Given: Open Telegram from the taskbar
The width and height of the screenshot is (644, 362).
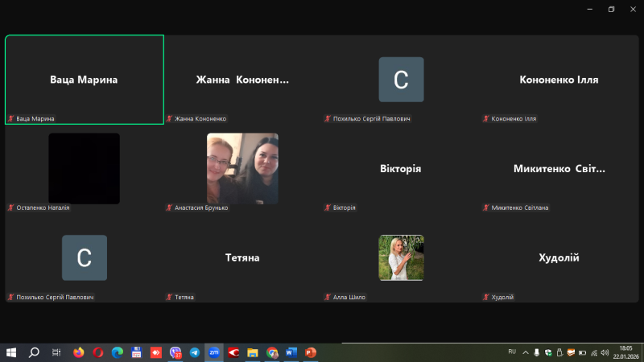Looking at the screenshot, I should (195, 352).
